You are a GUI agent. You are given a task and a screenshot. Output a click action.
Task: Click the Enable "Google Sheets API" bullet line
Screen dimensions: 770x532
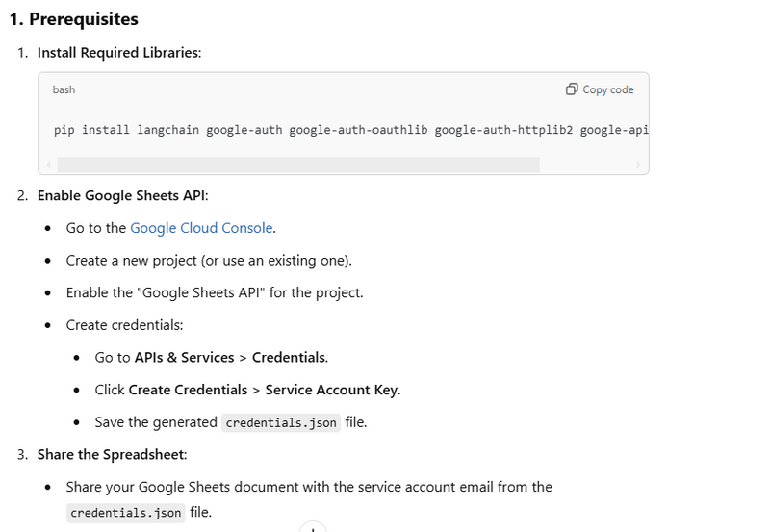[215, 292]
